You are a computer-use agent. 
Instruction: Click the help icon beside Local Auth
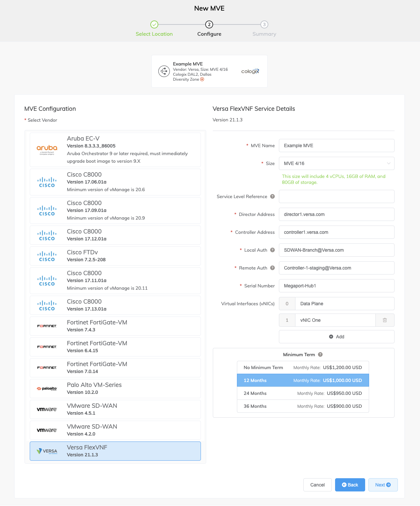point(272,250)
